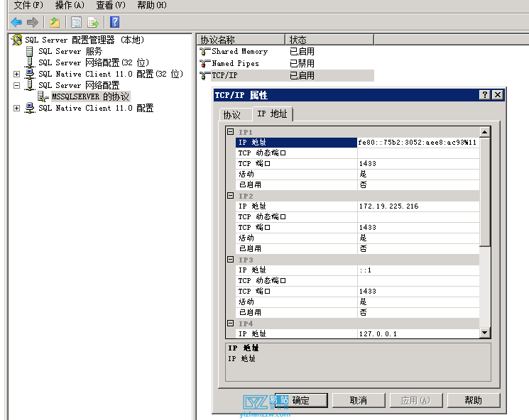Open the 文件(F) menu
Viewport: 529px width, 420px height.
coord(28,5)
